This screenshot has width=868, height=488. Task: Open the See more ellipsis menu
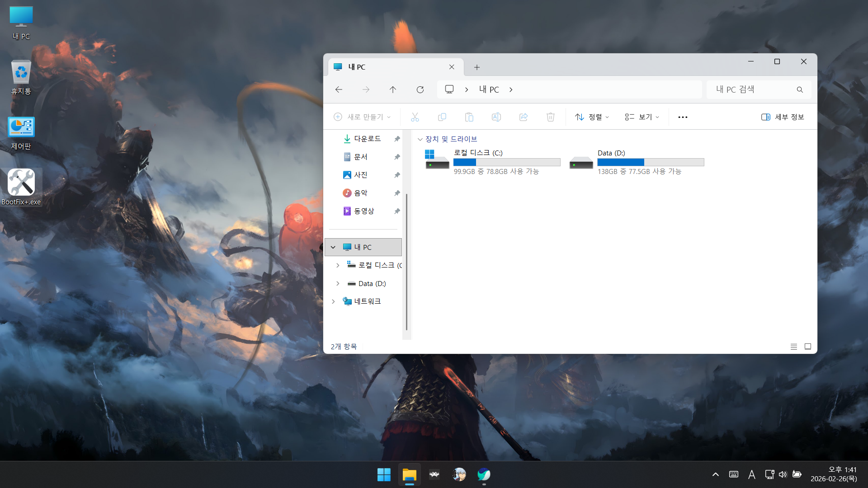(683, 117)
